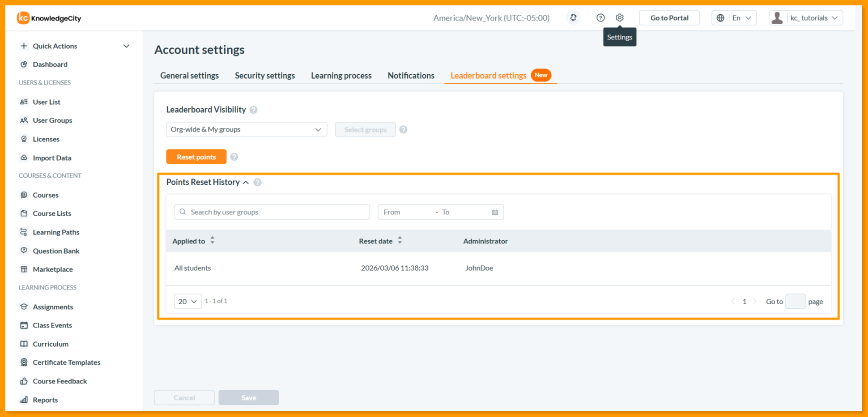
Task: Switch to the General settings tab
Action: (x=190, y=76)
